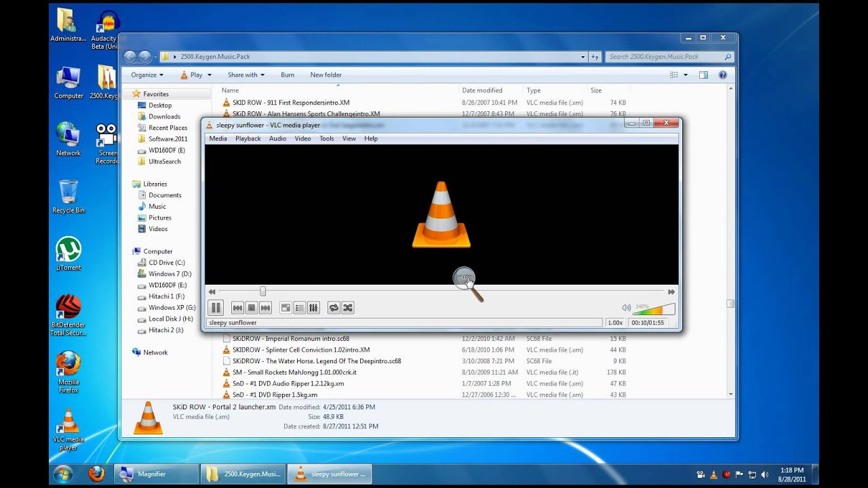
Task: Open UltraSearch in Favorites
Action: click(164, 161)
